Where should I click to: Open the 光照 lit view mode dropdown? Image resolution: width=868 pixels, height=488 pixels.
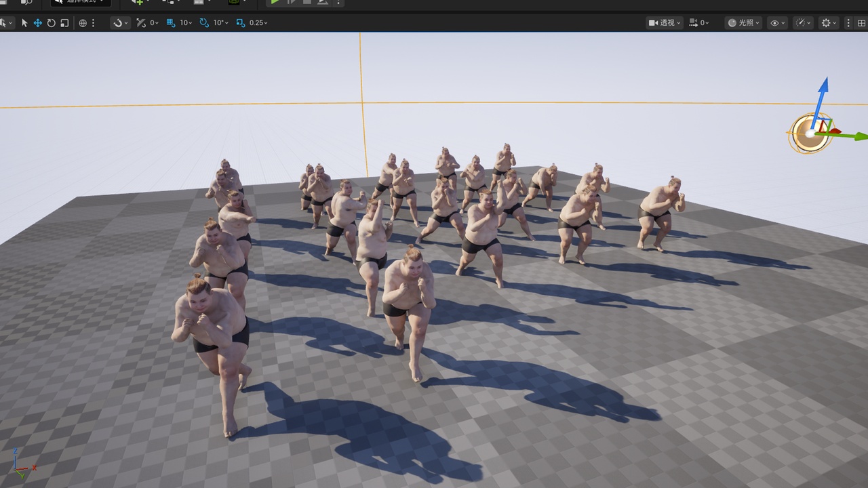tap(743, 23)
